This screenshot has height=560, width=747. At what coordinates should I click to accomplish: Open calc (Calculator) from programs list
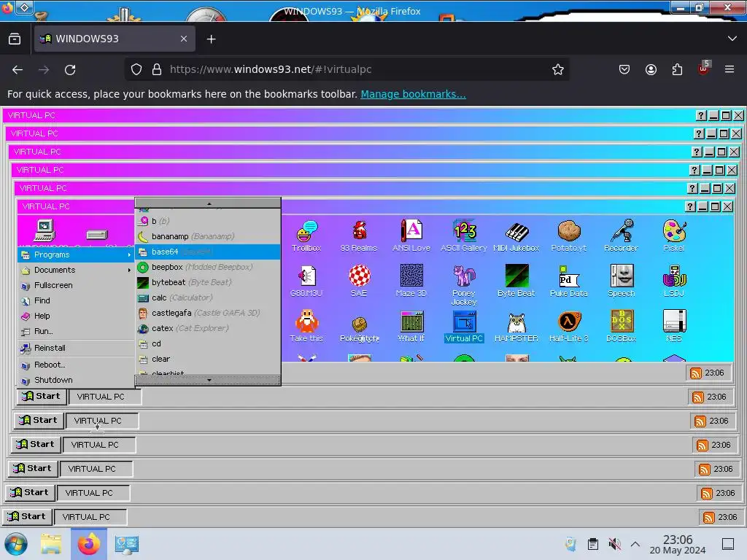tap(208, 297)
